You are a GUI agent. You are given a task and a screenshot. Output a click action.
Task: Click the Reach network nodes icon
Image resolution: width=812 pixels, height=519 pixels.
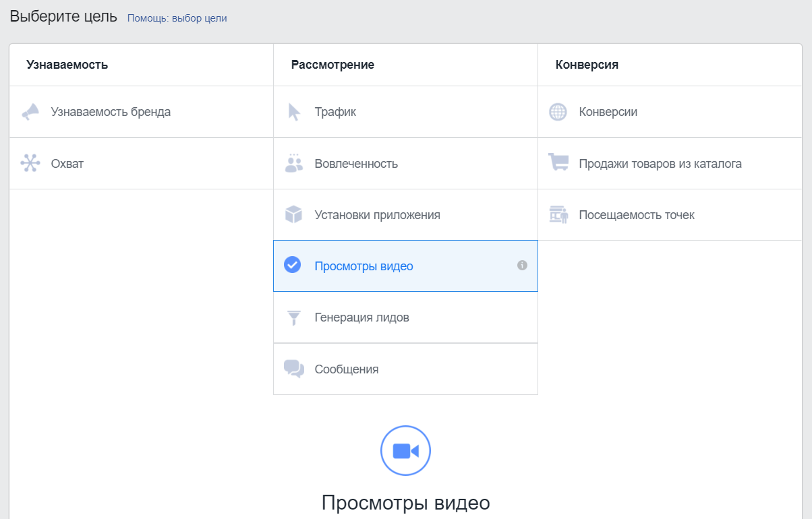point(30,163)
